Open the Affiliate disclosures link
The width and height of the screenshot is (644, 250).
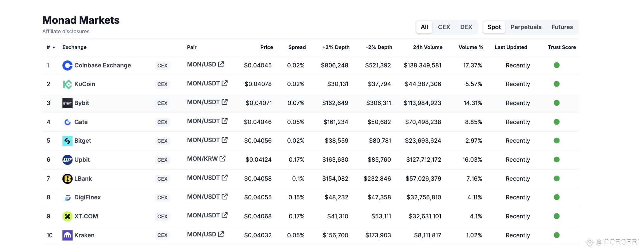(66, 31)
